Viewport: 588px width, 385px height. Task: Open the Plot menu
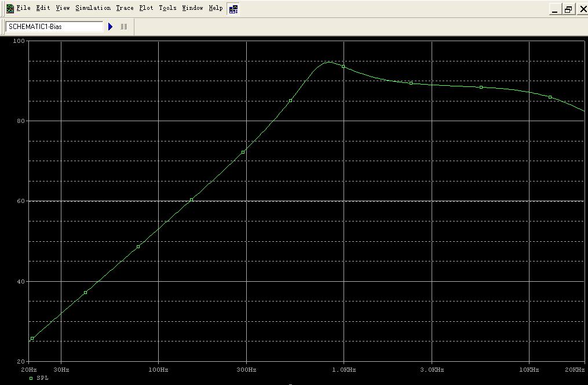[146, 8]
